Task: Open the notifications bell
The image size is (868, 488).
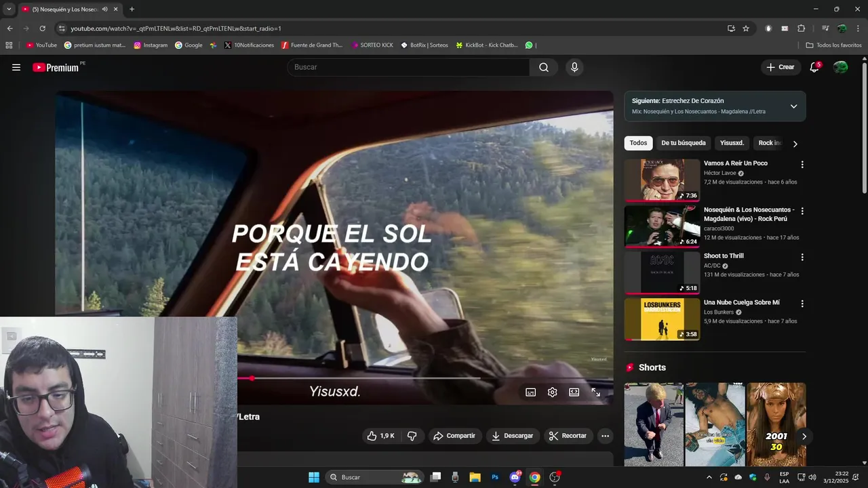Action: coord(814,67)
